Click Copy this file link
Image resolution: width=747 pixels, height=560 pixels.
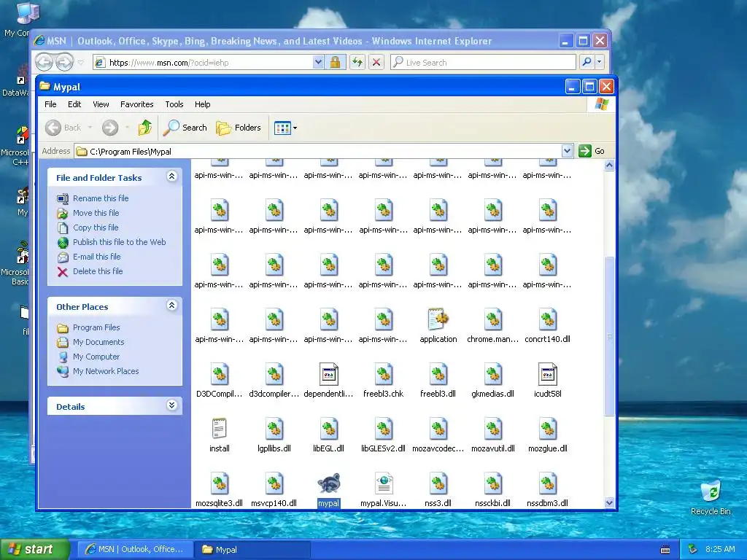[x=96, y=227]
